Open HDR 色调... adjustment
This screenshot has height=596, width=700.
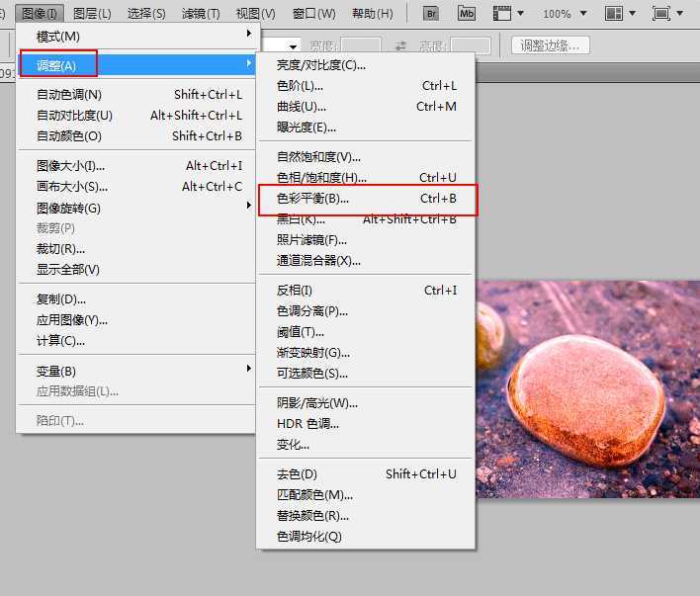[366, 424]
